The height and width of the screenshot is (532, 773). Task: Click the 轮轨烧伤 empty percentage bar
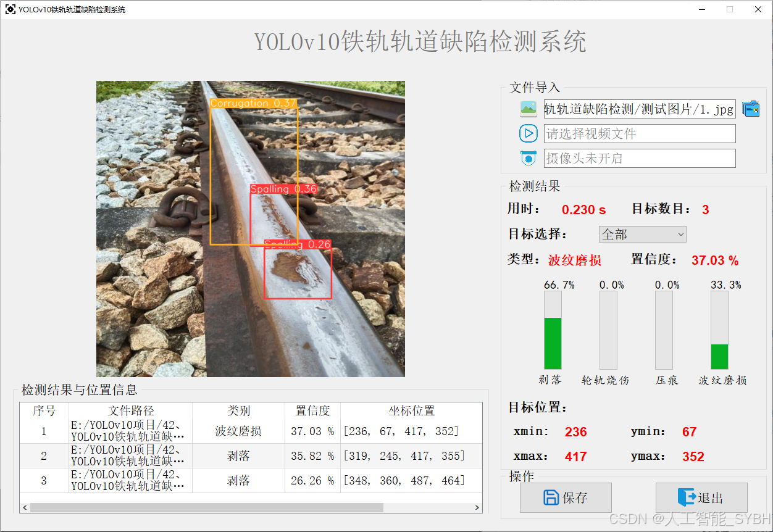point(608,330)
